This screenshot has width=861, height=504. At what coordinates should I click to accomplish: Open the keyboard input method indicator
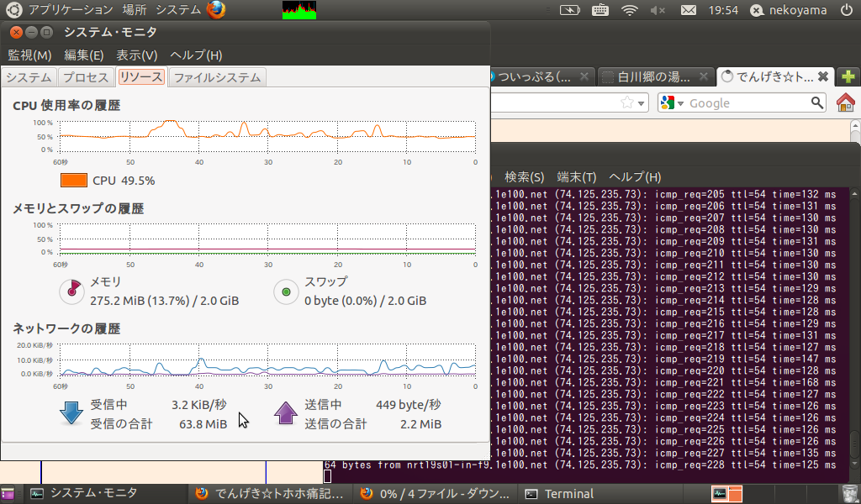(600, 10)
